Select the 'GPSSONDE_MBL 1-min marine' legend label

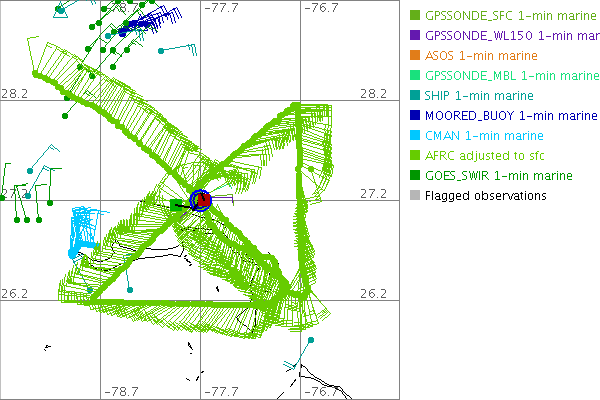click(511, 75)
